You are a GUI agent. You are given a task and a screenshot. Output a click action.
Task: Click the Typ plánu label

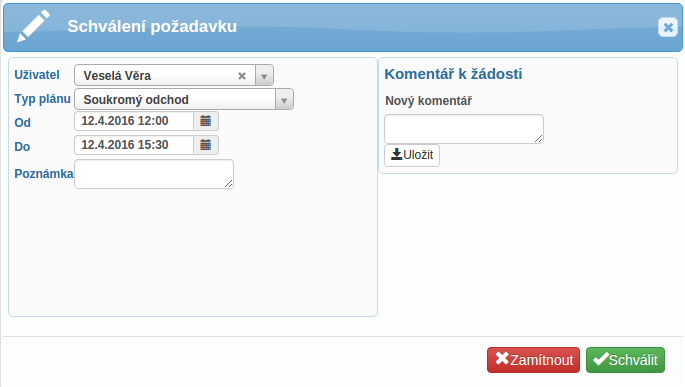[42, 99]
